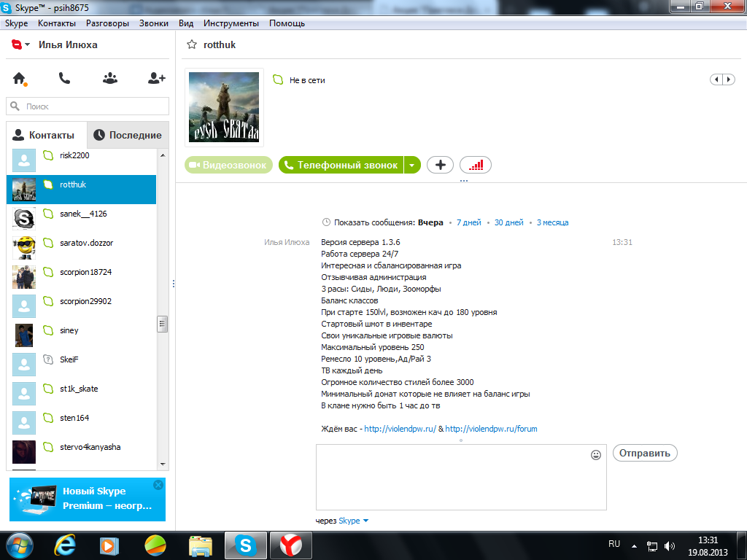This screenshot has width=747, height=560.
Task: Click the Телефонный звонок button
Action: click(341, 166)
